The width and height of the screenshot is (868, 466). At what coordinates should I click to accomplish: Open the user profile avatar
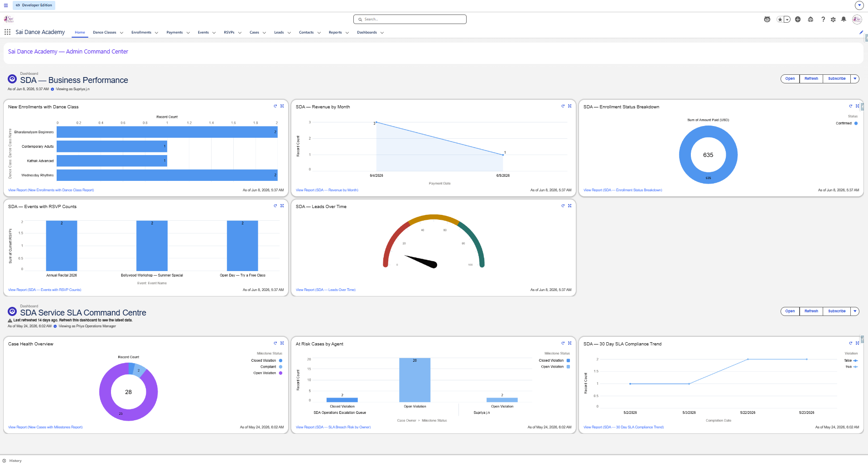point(857,19)
